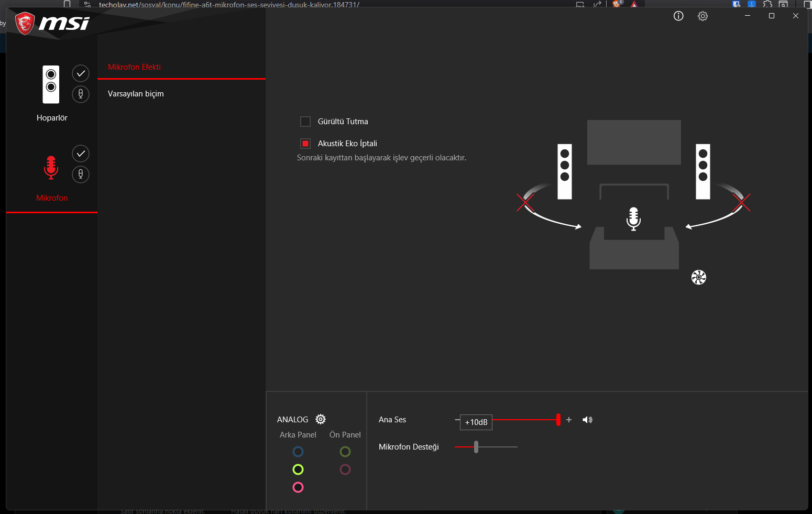Enable Gürültü Tutma checkbox
812x514 pixels.
pos(305,122)
